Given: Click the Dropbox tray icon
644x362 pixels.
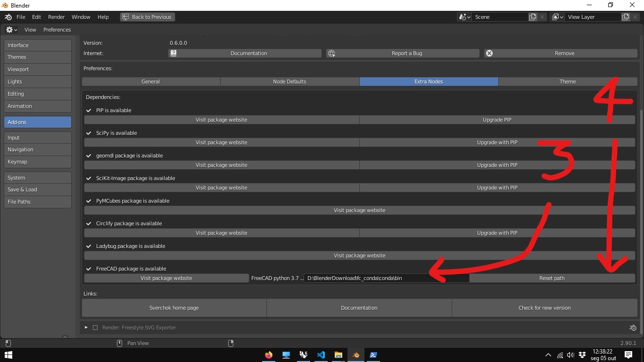Looking at the screenshot, I should click(x=582, y=355).
